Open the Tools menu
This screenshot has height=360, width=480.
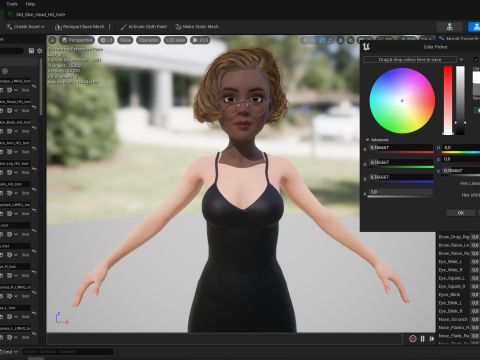point(12,4)
